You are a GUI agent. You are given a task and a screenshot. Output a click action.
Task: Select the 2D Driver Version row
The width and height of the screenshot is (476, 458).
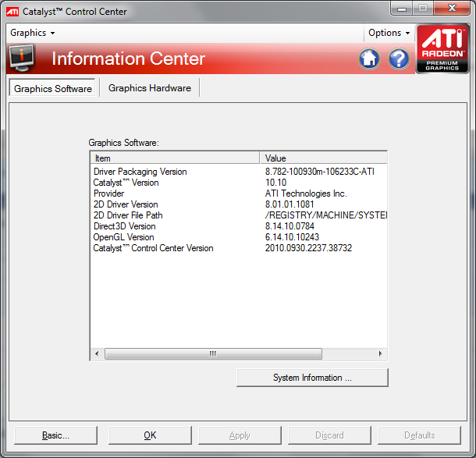click(x=239, y=204)
